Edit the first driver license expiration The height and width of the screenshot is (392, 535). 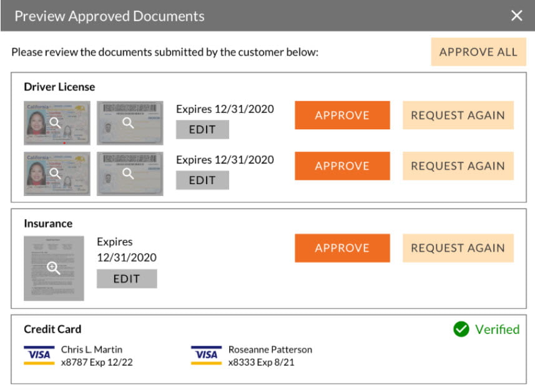pos(202,130)
